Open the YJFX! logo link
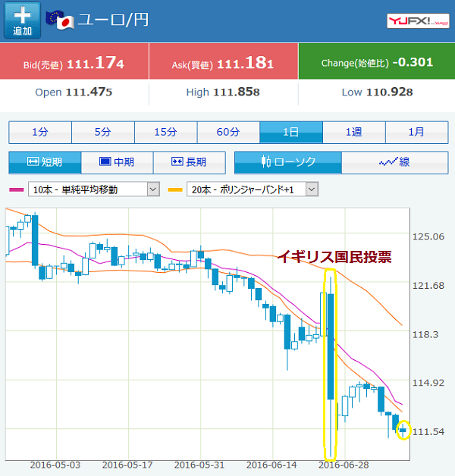The height and width of the screenshot is (476, 455). [418, 21]
